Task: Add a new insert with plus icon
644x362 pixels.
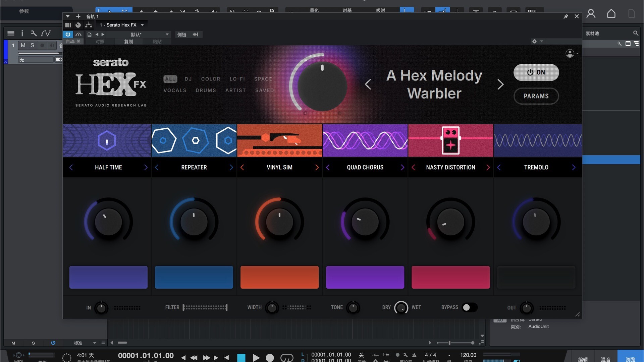Action: point(78,16)
